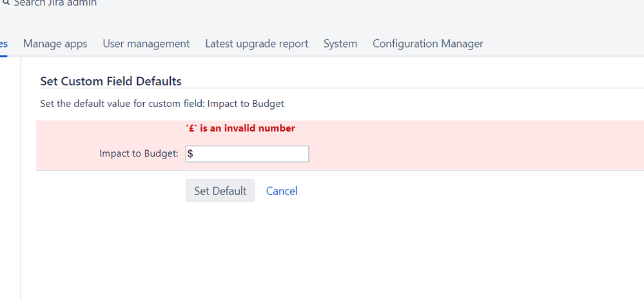Switch to the User management tab
The height and width of the screenshot is (301, 644).
point(146,44)
